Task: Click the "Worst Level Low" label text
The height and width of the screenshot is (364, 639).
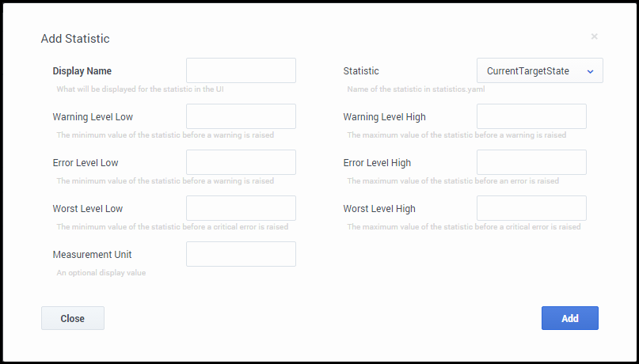Action: (88, 209)
